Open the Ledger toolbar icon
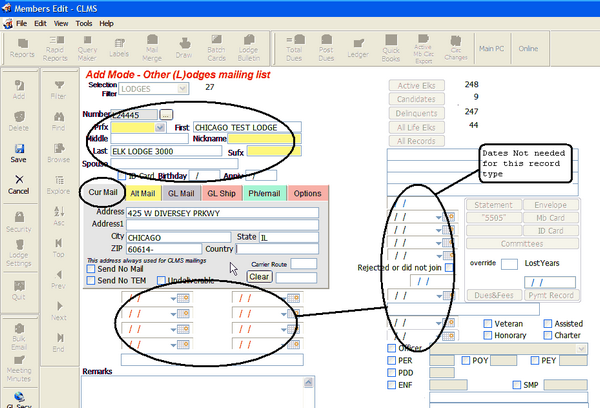This screenshot has height=408, width=600. [358, 46]
